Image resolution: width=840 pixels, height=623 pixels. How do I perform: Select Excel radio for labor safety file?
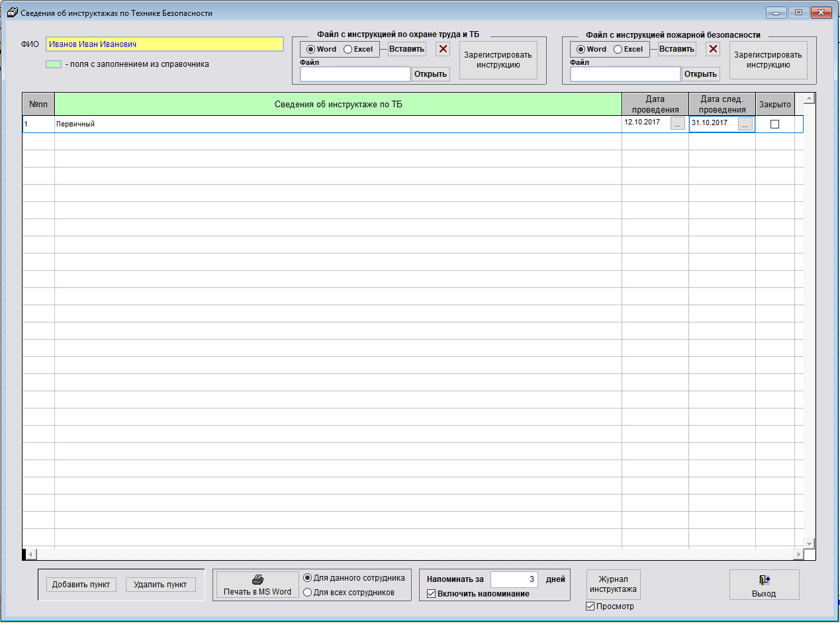click(348, 49)
